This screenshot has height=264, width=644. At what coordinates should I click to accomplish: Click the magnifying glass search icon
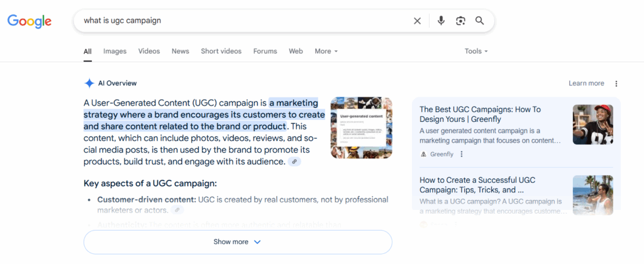point(480,21)
